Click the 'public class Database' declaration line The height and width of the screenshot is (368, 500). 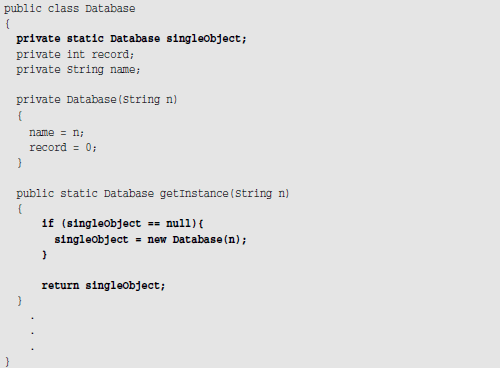click(69, 9)
